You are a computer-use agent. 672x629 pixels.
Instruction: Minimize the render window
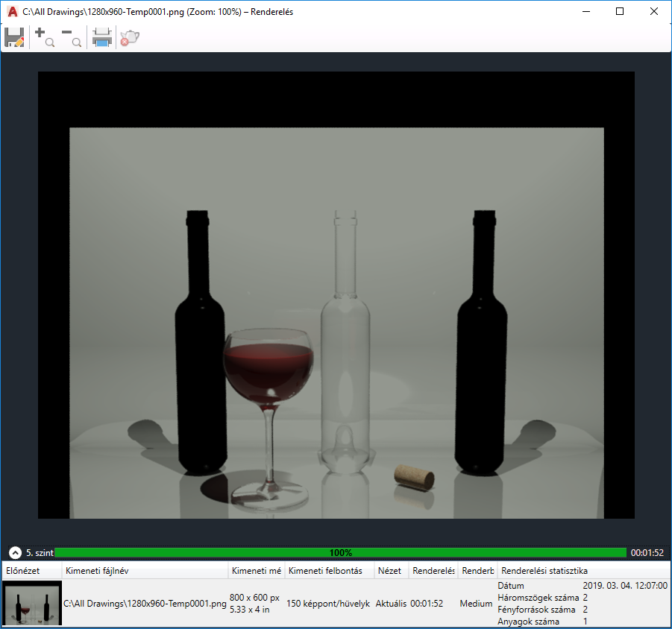click(586, 12)
